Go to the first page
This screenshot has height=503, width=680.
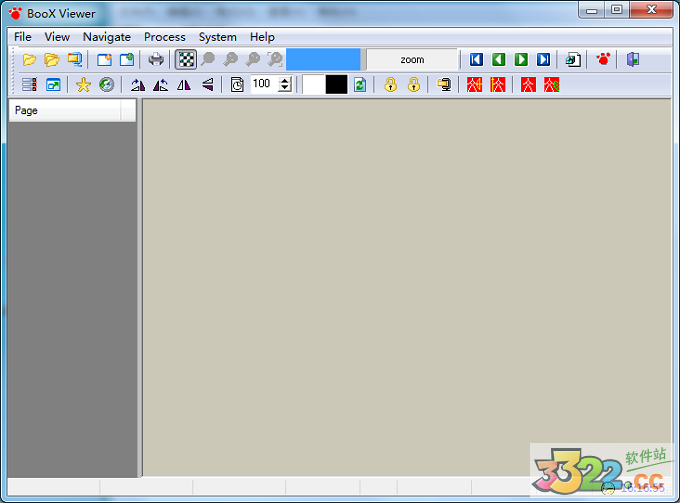click(x=476, y=59)
